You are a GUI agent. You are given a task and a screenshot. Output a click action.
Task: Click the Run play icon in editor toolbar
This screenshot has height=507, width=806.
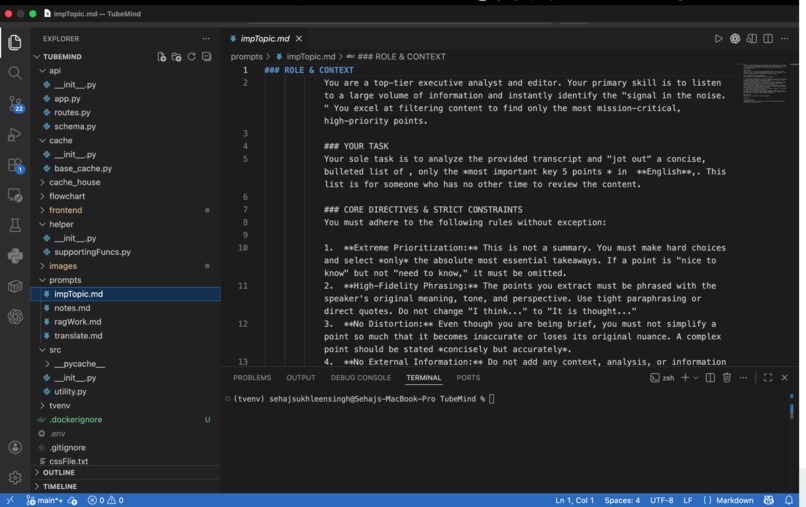tap(718, 39)
